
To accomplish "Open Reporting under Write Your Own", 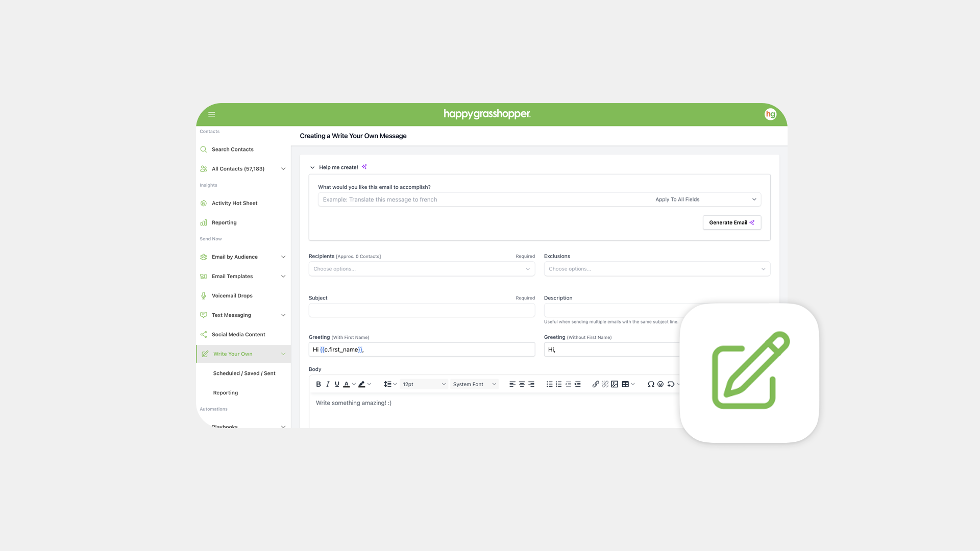I will (x=226, y=392).
